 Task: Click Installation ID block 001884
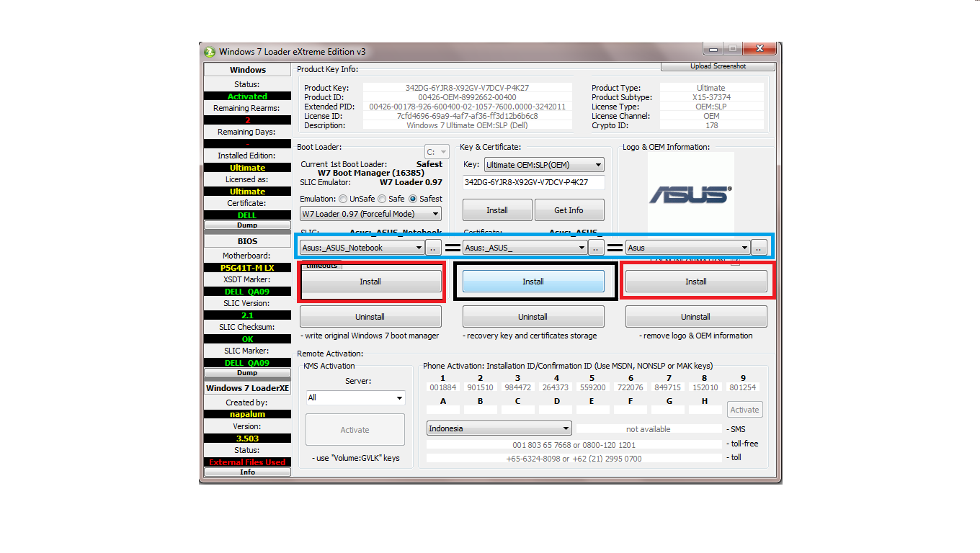point(443,387)
